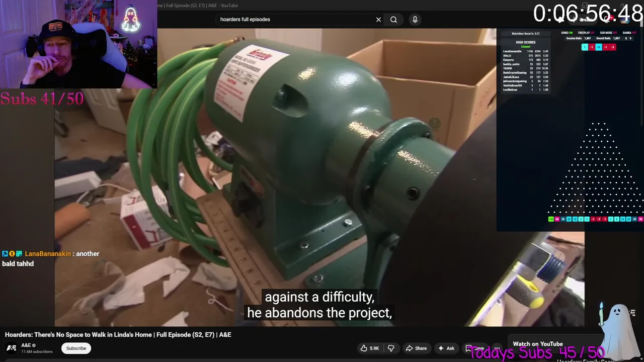644x362 pixels.
Task: Click the Subs 41/50 counter
Action: point(42,99)
